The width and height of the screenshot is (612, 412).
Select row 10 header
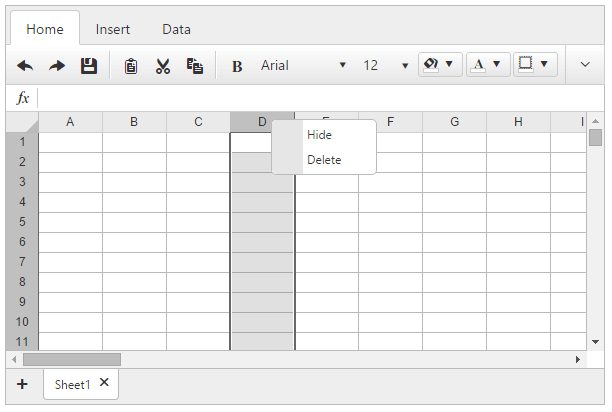(x=22, y=322)
